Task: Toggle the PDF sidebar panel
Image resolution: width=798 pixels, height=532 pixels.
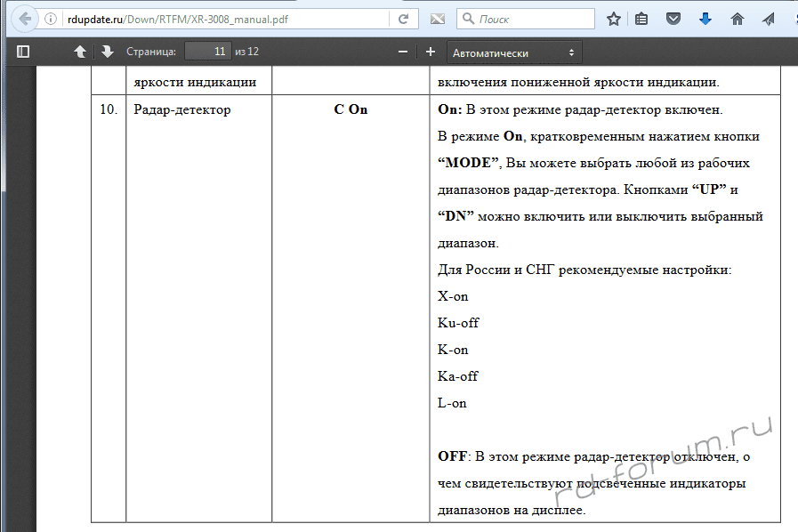Action: pos(23,52)
